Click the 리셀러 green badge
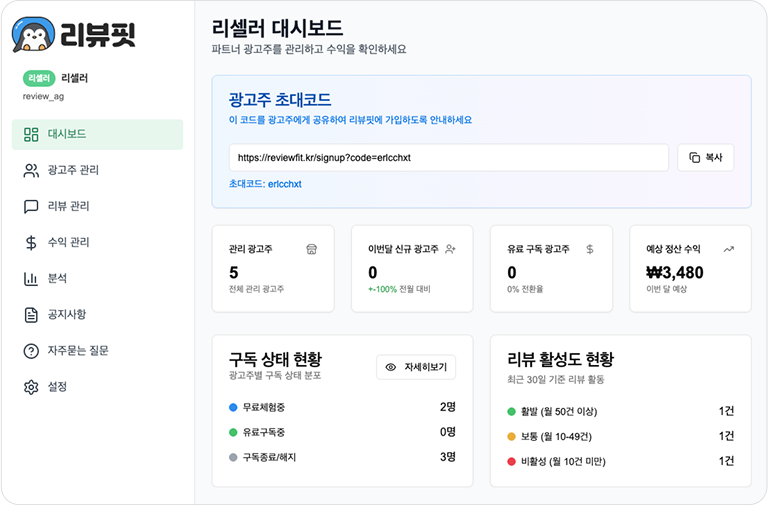 coord(39,77)
